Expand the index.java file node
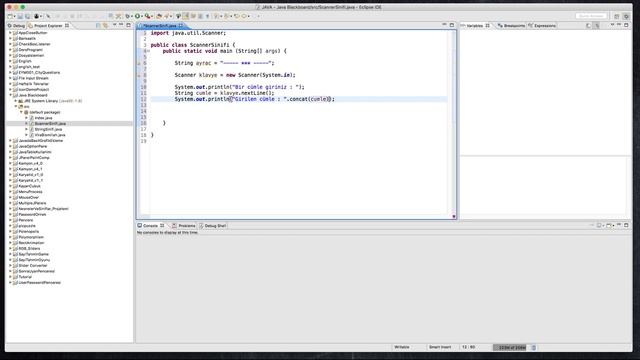The image size is (640, 360). [x=27, y=118]
